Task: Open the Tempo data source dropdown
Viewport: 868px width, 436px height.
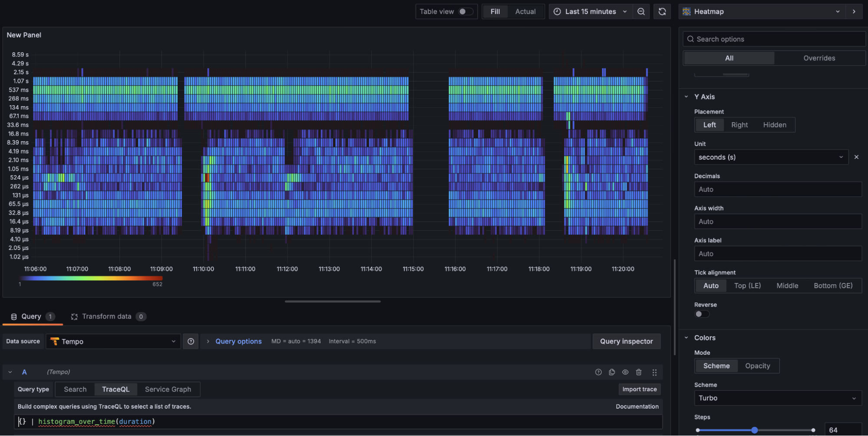Action: click(113, 341)
